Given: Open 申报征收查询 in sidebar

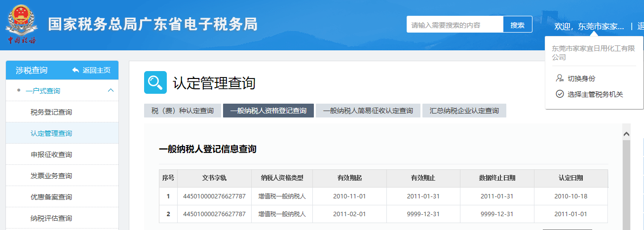Looking at the screenshot, I should click(51, 154).
